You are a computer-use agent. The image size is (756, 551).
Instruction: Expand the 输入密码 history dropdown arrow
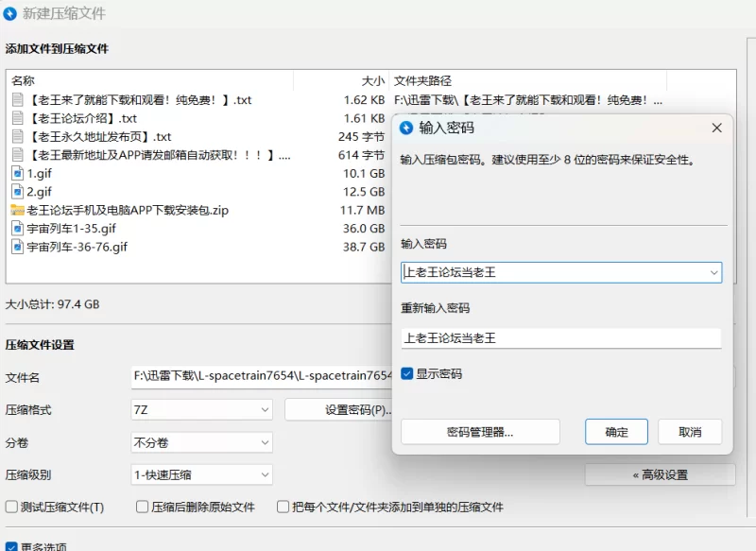[713, 272]
